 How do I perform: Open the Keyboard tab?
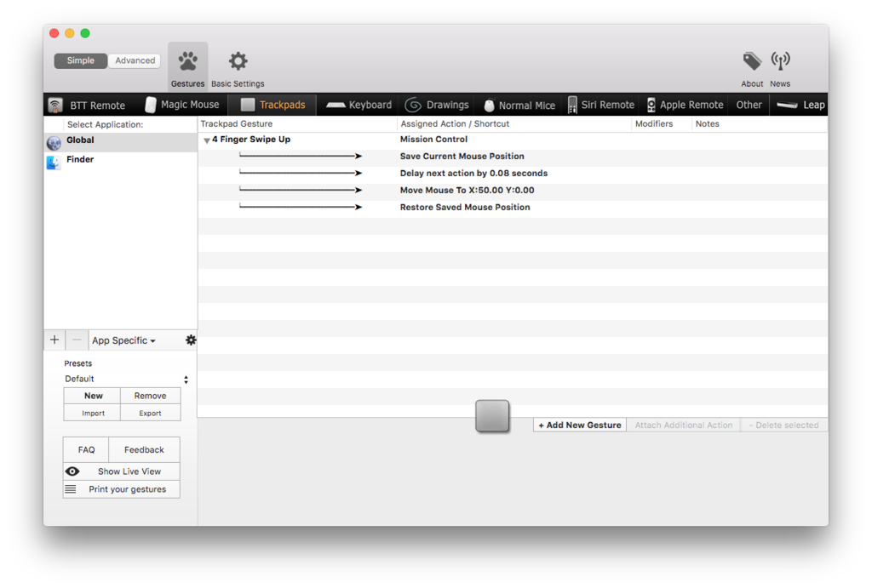click(x=359, y=105)
